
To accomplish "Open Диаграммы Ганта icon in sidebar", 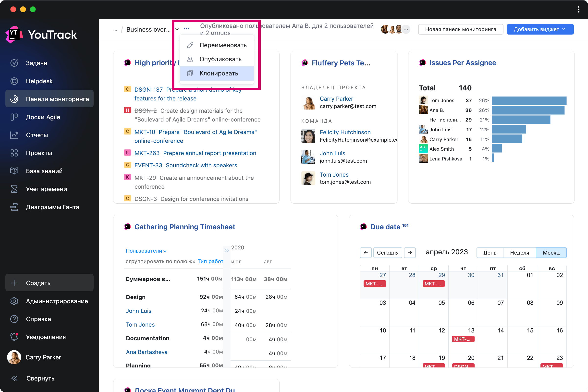I will pos(14,207).
